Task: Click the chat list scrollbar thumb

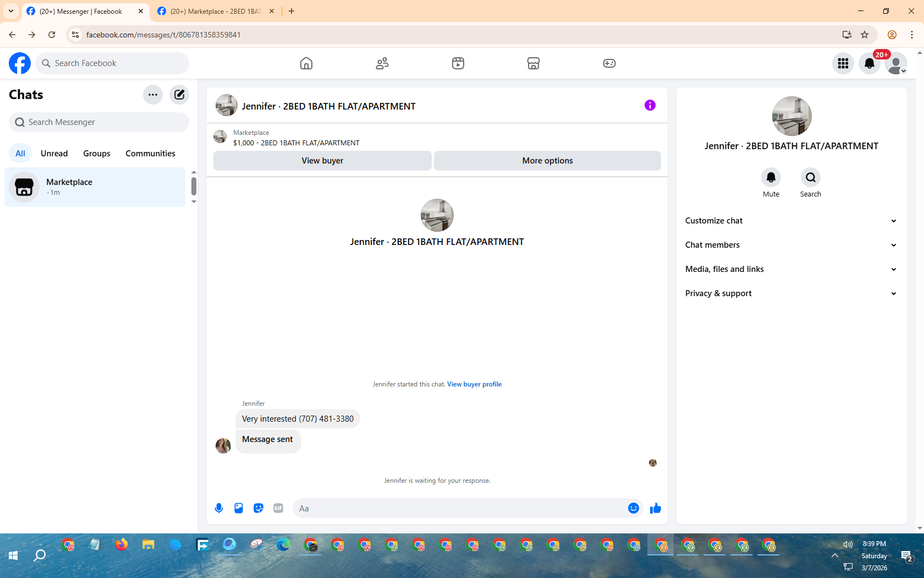Action: pos(194,186)
